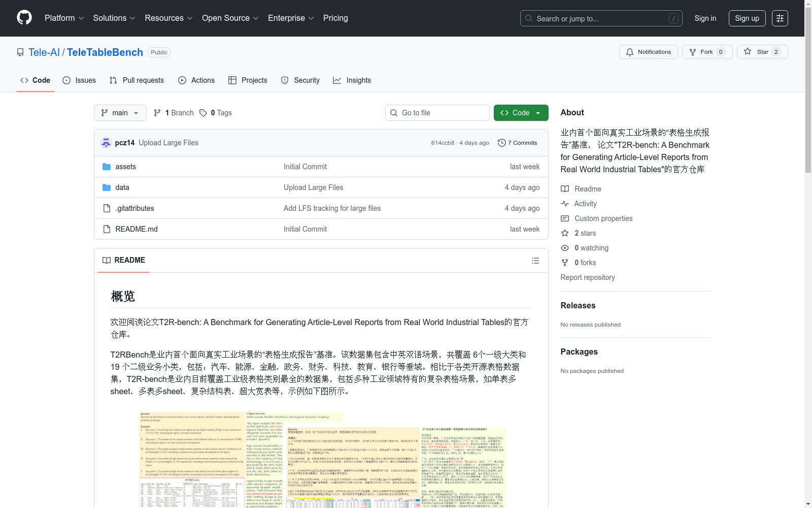
Task: Click the pcz14 author avatar
Action: point(106,143)
